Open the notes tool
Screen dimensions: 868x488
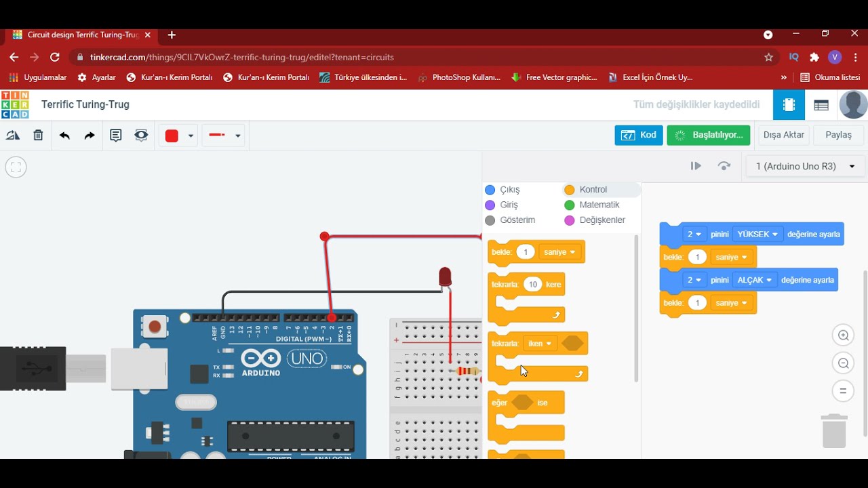pos(116,136)
